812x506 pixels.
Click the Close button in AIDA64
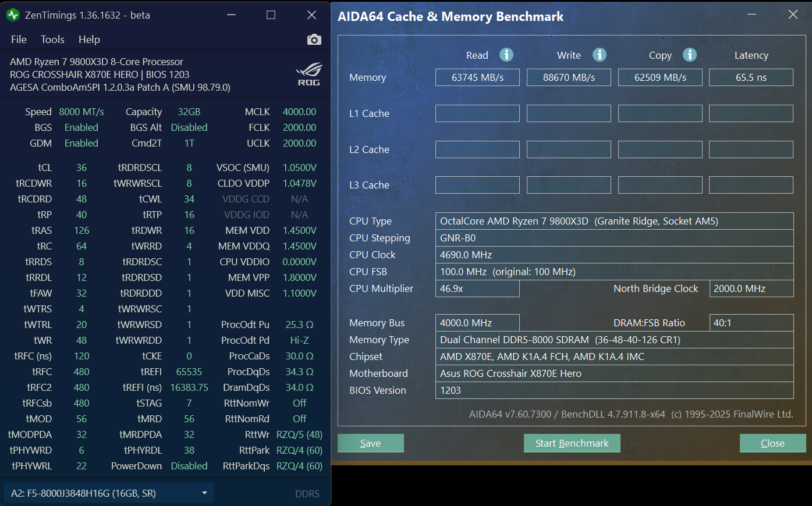[x=773, y=443]
